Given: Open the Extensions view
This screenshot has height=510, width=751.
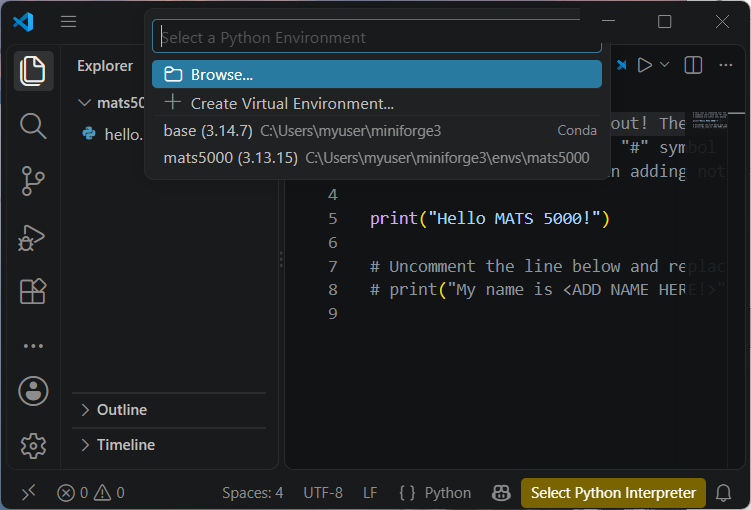Looking at the screenshot, I should point(33,291).
